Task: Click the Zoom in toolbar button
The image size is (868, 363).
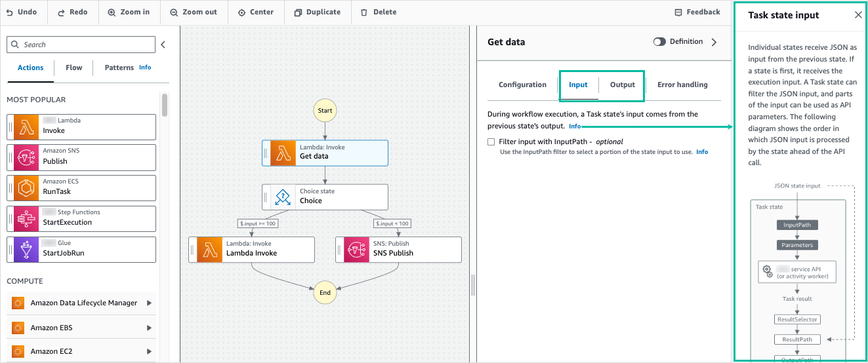Action: pos(129,12)
